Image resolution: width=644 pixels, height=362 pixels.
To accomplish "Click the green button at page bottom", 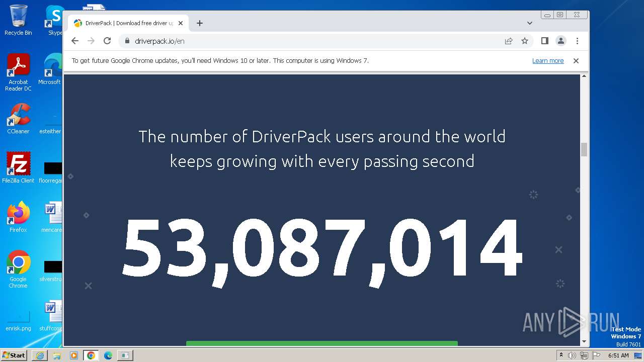I will click(x=322, y=343).
